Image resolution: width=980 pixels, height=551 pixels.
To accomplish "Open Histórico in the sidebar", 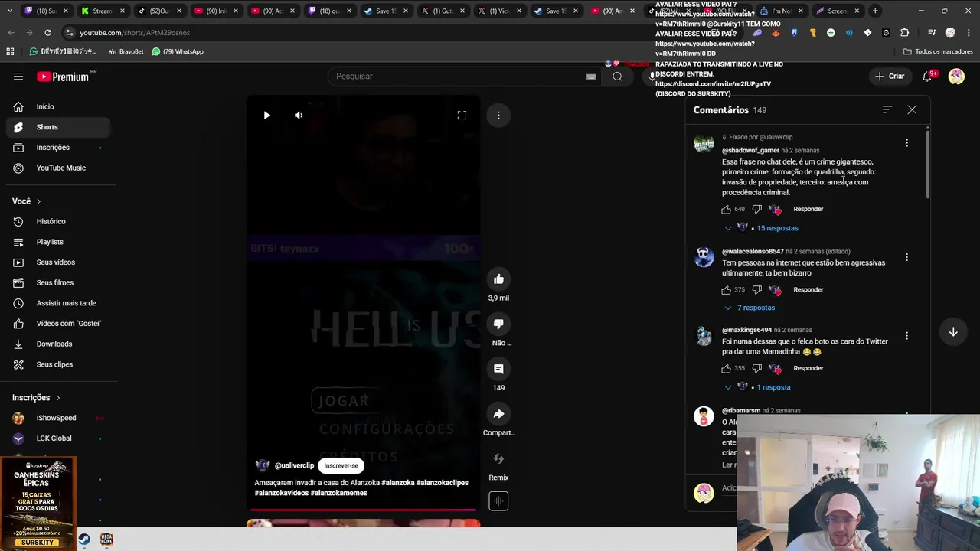I will click(x=58, y=222).
